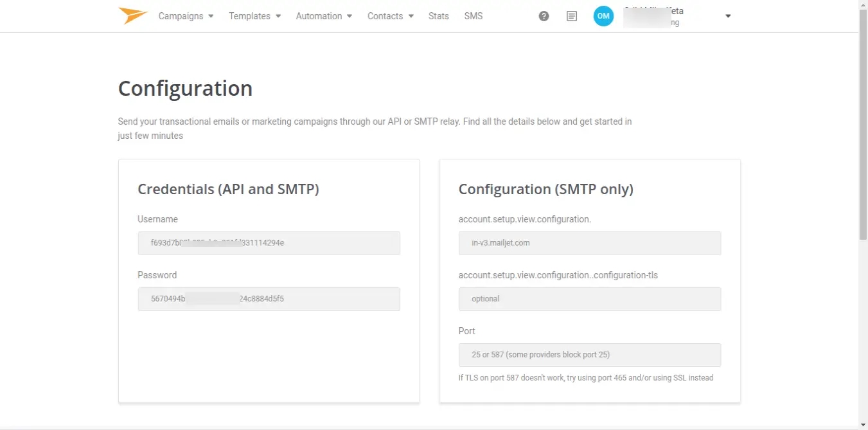The height and width of the screenshot is (430, 868).
Task: Open the help question mark icon
Action: pos(544,16)
